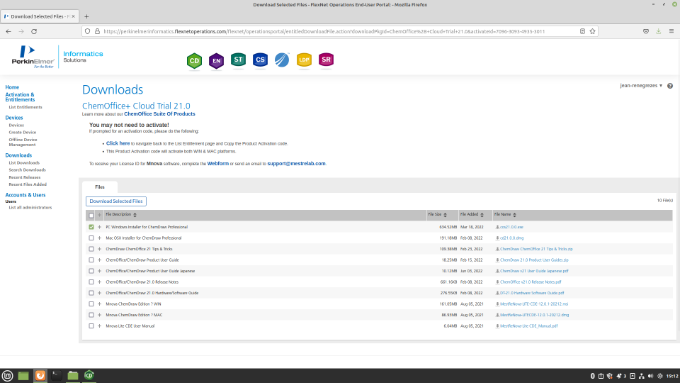Bookmark page with star icon
Screen dimensions: 680x383
(x=592, y=31)
